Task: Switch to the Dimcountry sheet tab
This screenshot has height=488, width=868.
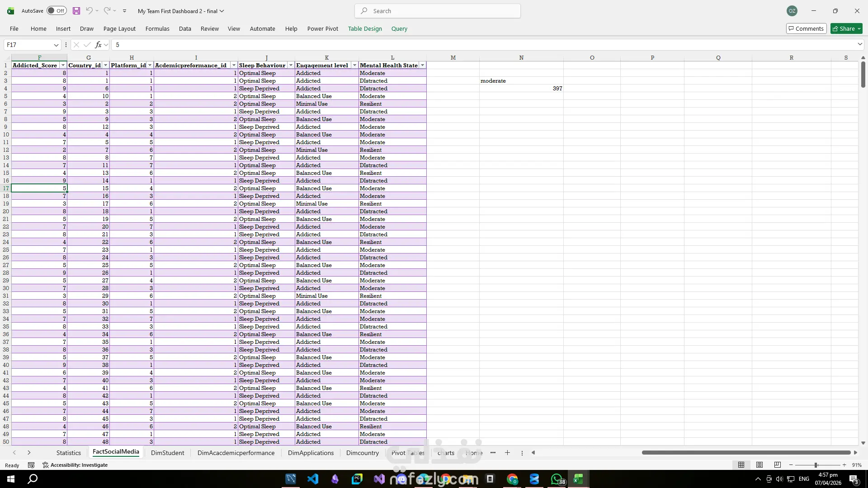Action: click(363, 453)
